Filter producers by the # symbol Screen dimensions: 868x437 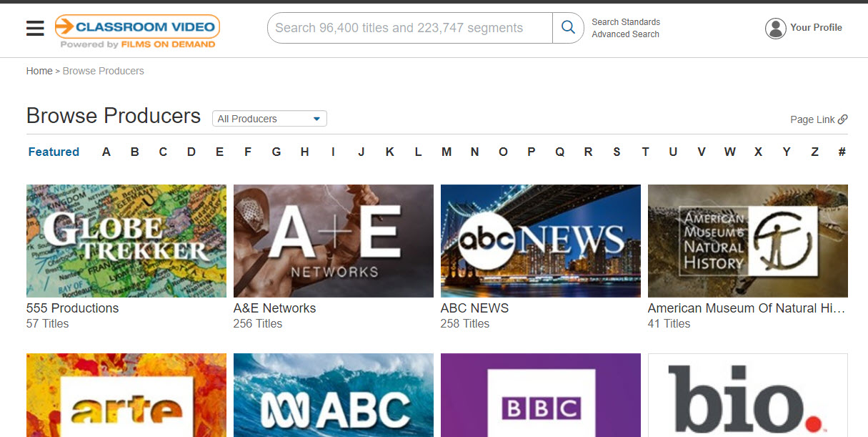point(842,152)
